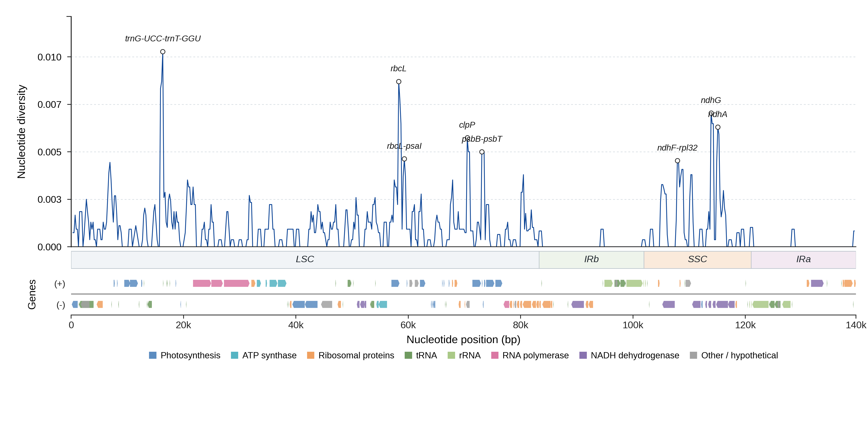
Task: Click the 0.007 y-axis tick label
Action: (50, 105)
